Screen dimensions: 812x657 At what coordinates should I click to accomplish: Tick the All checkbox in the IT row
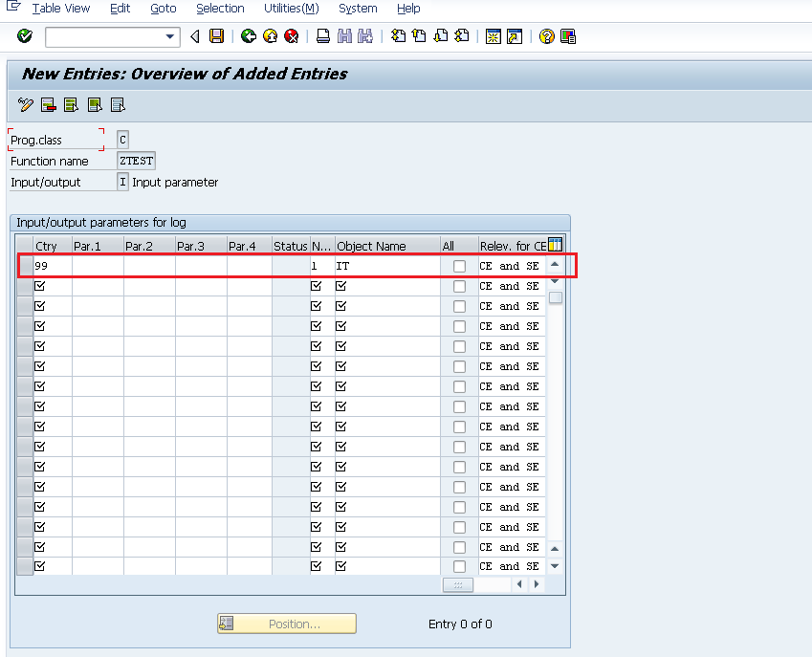point(459,266)
